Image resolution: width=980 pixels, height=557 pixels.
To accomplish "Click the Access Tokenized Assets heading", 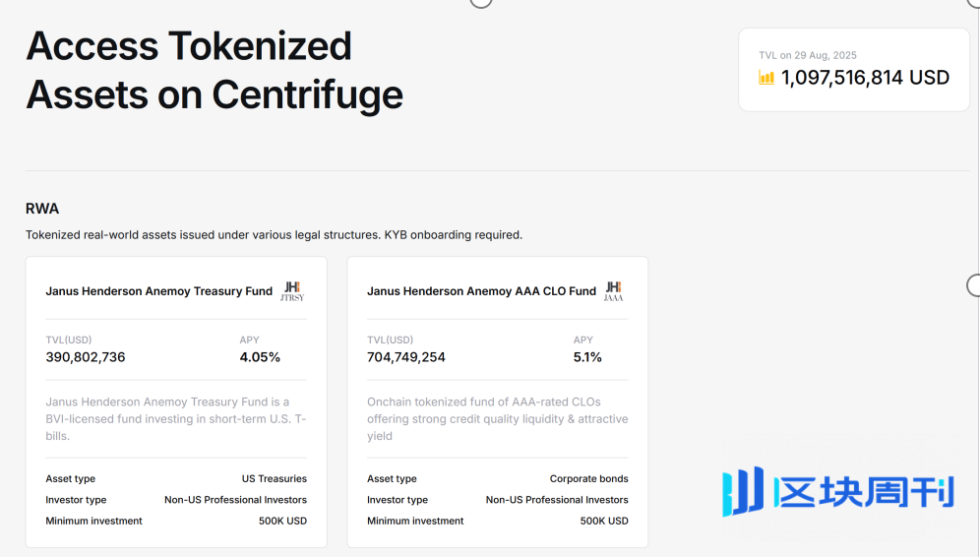I will click(214, 70).
